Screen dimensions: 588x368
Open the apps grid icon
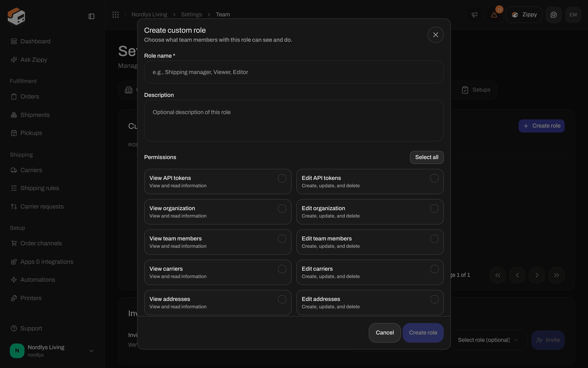(115, 15)
